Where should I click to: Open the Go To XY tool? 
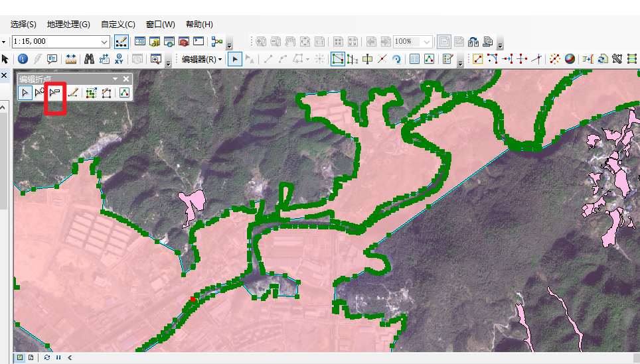coord(119,59)
